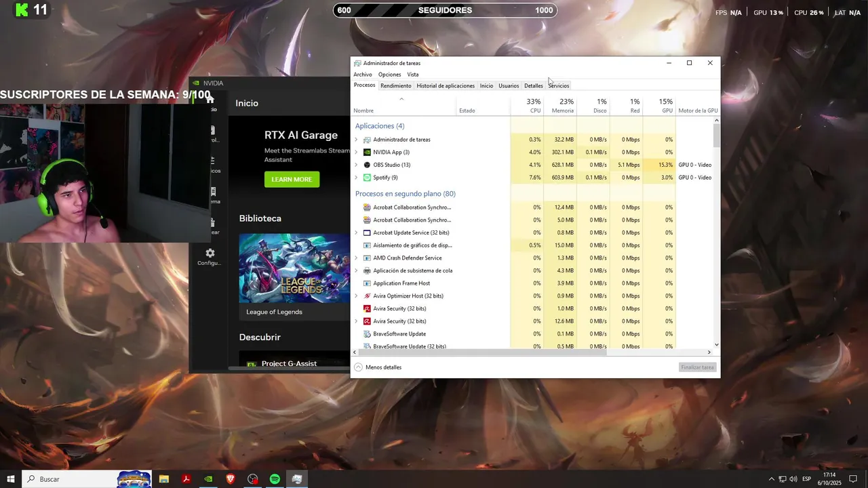Click Task Manager icon on taskbar
The image size is (868, 488).
click(x=297, y=479)
